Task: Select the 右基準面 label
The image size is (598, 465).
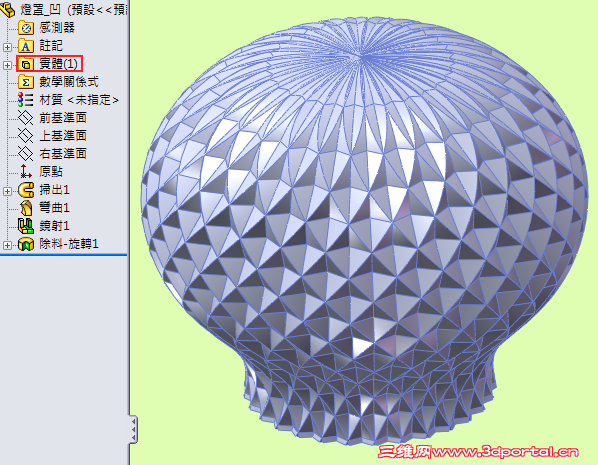Action: point(63,154)
